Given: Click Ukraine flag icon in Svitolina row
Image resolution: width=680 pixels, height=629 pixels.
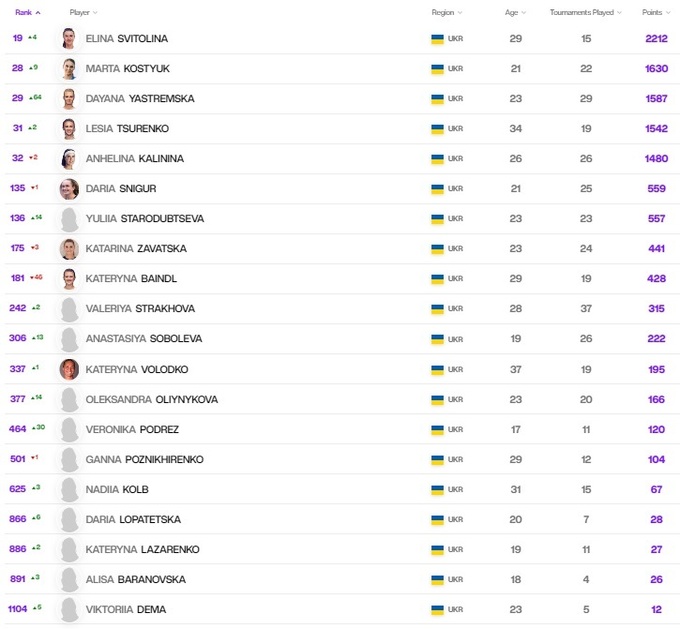Looking at the screenshot, I should (437, 39).
